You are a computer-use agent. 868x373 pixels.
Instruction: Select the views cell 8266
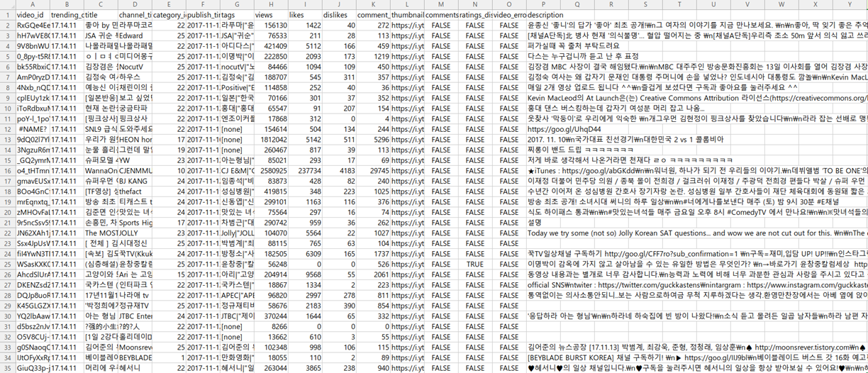pyautogui.click(x=272, y=325)
